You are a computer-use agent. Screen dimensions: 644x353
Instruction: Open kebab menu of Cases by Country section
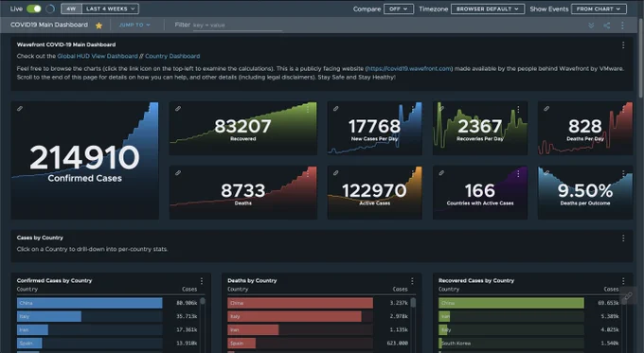click(623, 238)
